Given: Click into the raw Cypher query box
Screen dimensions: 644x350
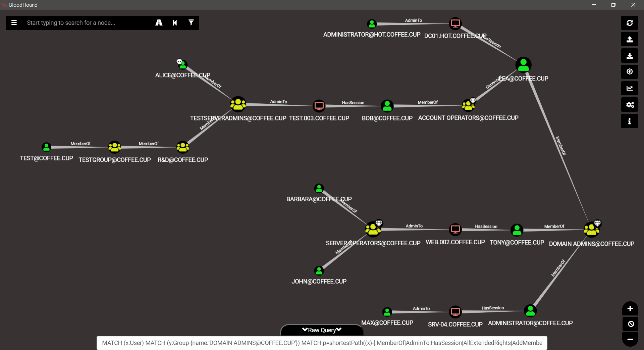Looking at the screenshot, I should pos(322,343).
